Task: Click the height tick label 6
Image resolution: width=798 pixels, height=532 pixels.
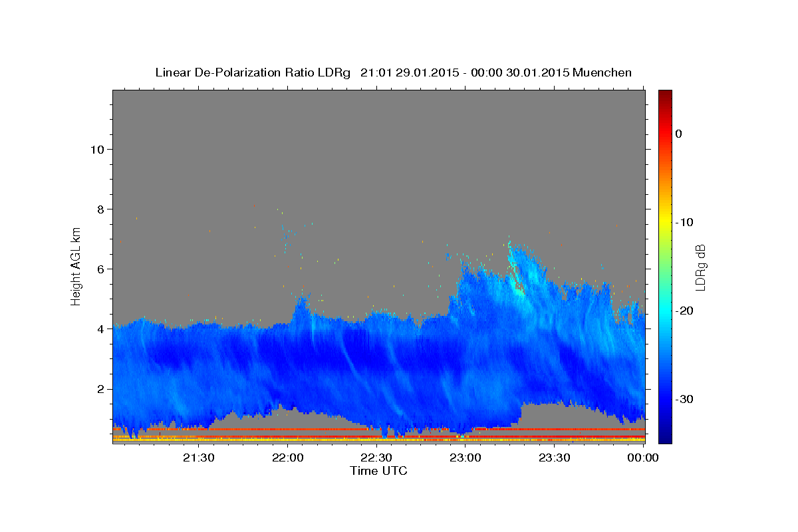Action: coord(99,269)
